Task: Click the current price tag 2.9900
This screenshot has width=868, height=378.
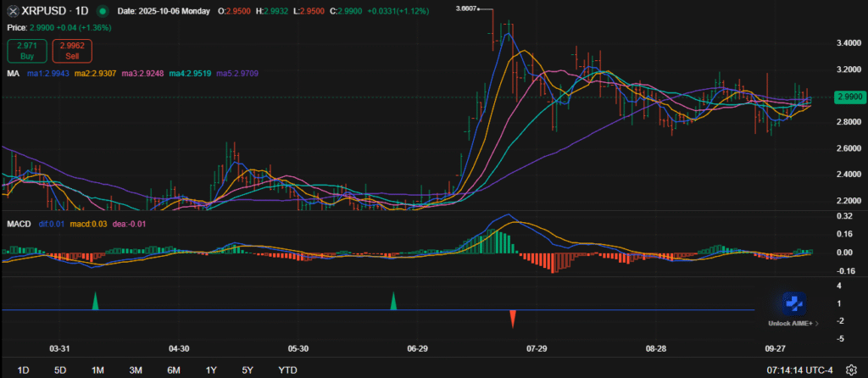Action: point(848,97)
